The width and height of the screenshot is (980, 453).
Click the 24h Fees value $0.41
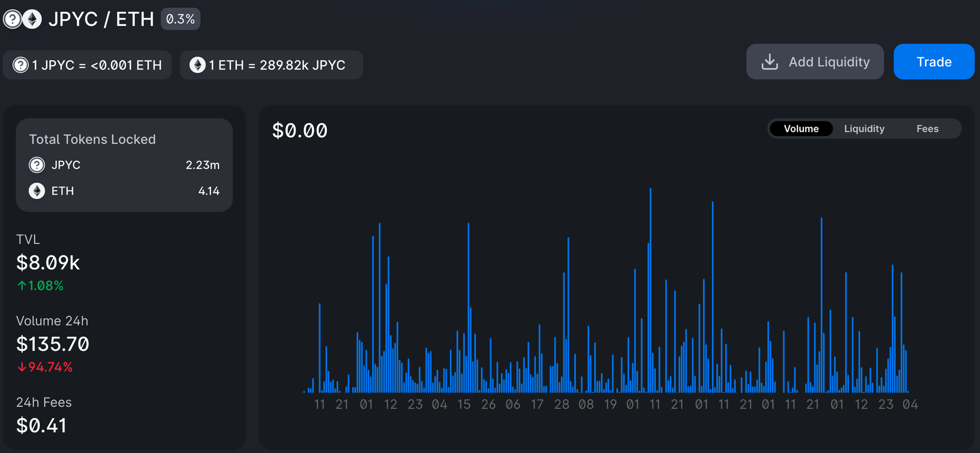click(x=41, y=426)
